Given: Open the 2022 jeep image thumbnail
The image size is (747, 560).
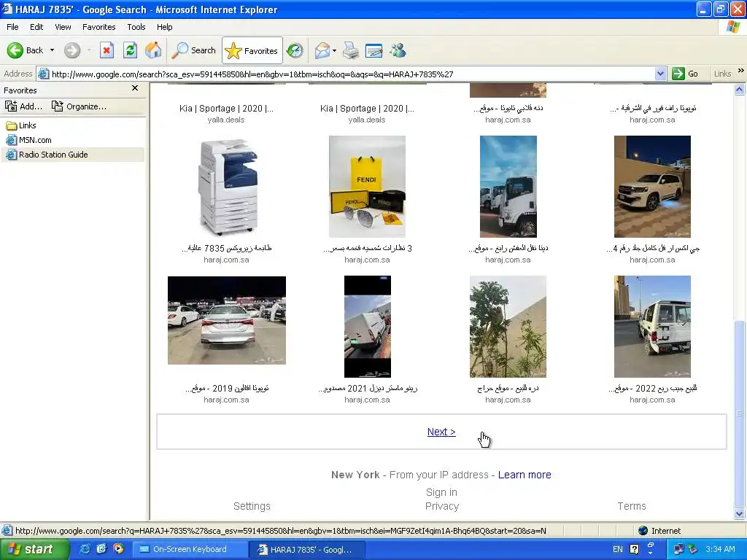Looking at the screenshot, I should pyautogui.click(x=652, y=327).
